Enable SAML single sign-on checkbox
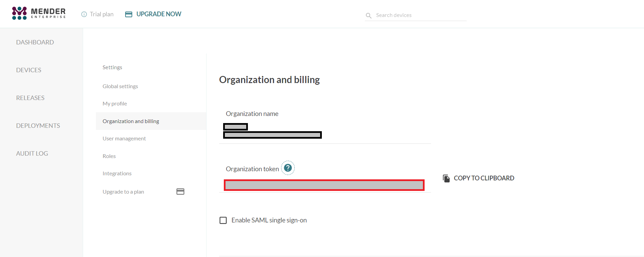644x257 pixels. tap(223, 220)
